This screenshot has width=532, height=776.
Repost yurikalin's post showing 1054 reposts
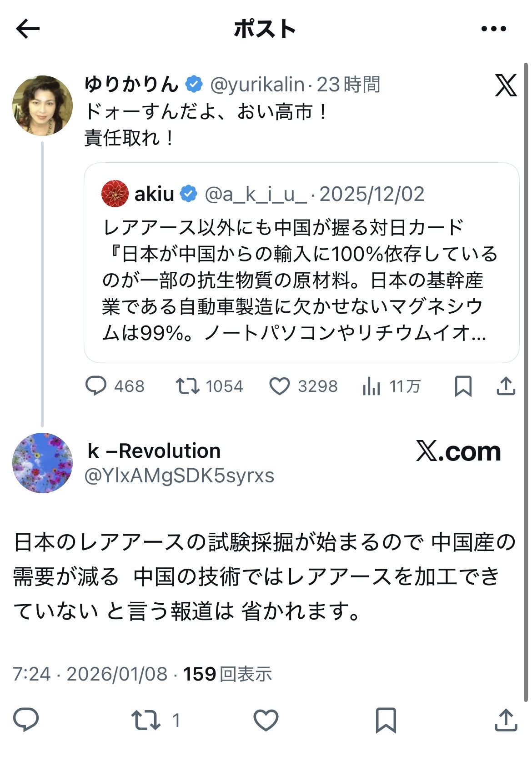(x=188, y=386)
